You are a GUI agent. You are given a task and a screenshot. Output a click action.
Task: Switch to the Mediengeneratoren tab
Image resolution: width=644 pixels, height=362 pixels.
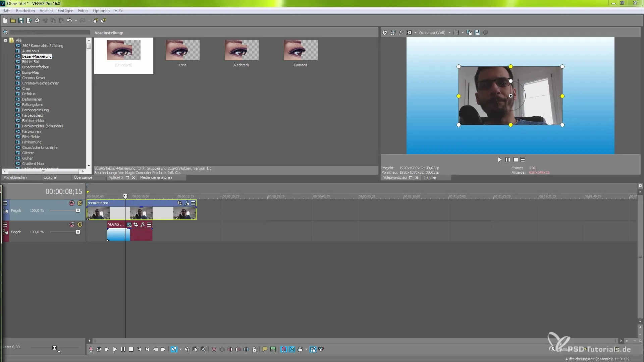point(156,178)
